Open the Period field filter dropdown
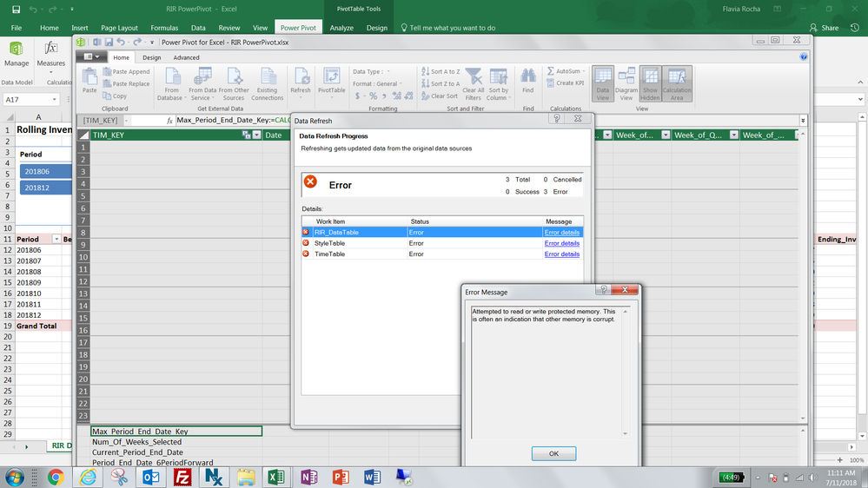868x488 pixels. pyautogui.click(x=56, y=239)
